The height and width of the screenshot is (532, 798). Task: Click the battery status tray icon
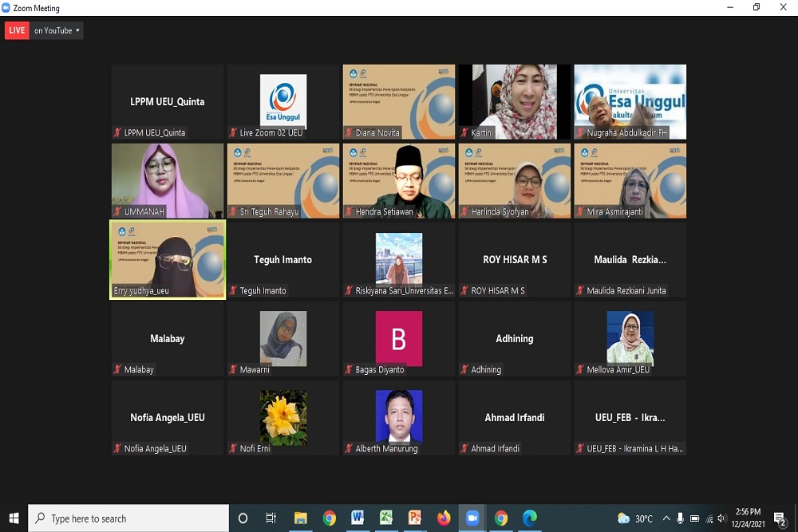click(694, 518)
